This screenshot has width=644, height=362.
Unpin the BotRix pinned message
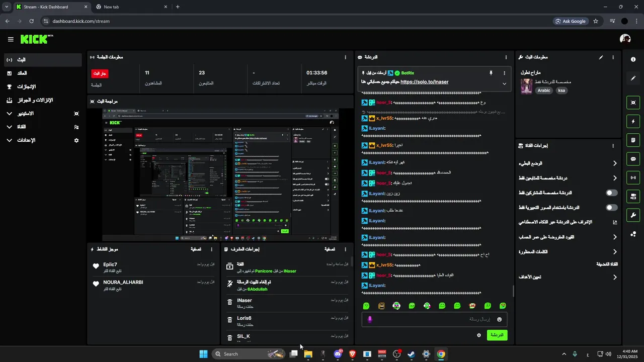[x=491, y=73]
